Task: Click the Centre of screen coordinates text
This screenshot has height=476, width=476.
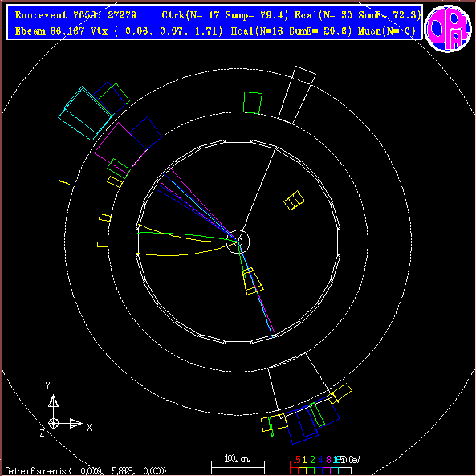Action: pyautogui.click(x=86, y=471)
